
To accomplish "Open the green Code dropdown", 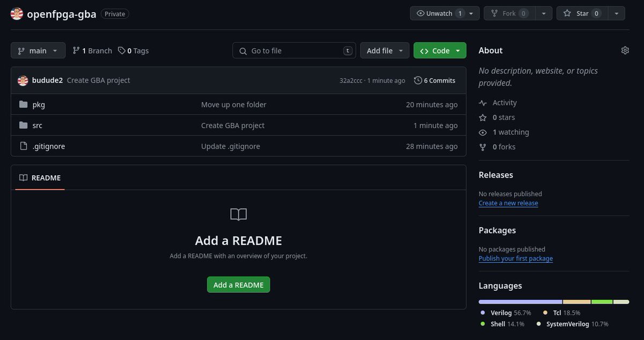I will pos(440,50).
